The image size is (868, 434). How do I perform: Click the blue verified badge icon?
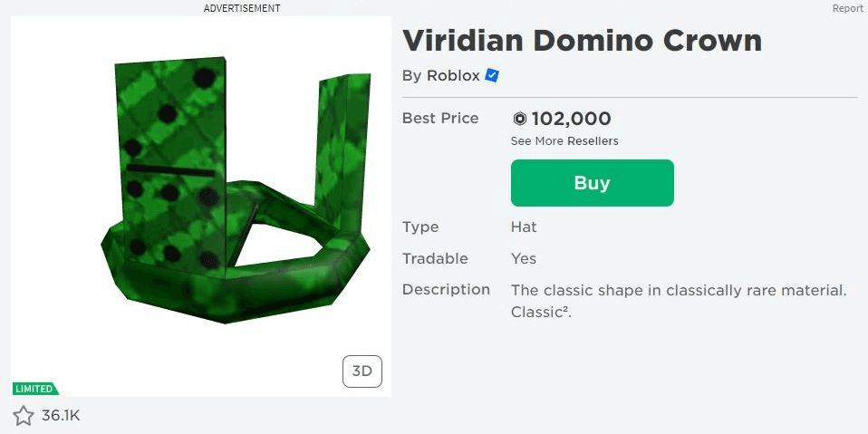click(x=492, y=76)
